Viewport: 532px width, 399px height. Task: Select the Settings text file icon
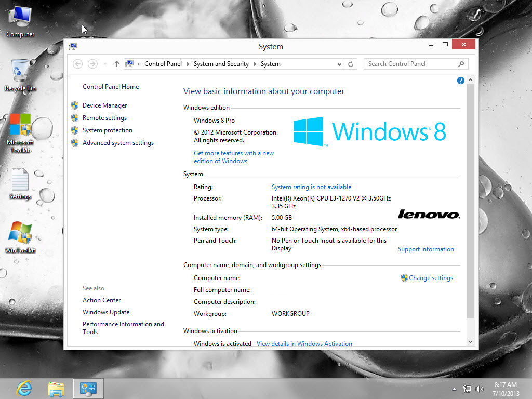pyautogui.click(x=20, y=183)
